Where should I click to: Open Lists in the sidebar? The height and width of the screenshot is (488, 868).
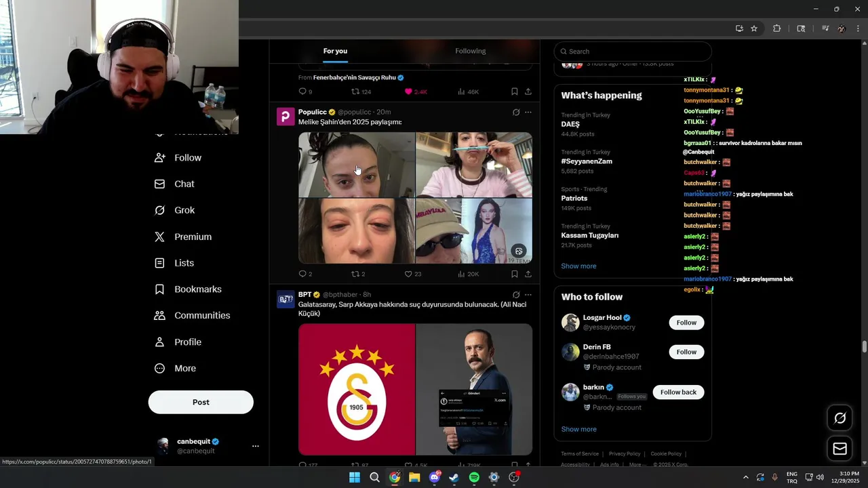click(174, 263)
